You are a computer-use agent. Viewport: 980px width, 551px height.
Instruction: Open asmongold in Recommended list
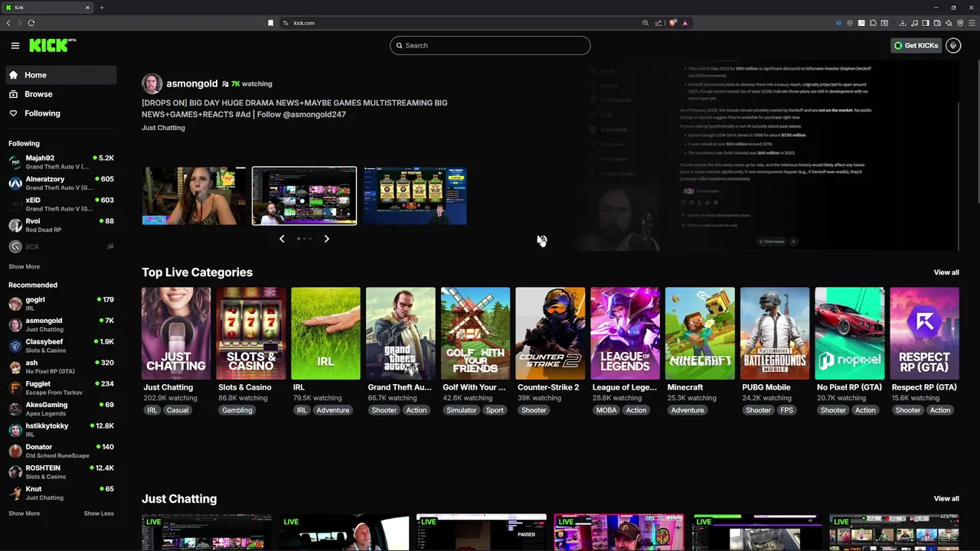(61, 324)
